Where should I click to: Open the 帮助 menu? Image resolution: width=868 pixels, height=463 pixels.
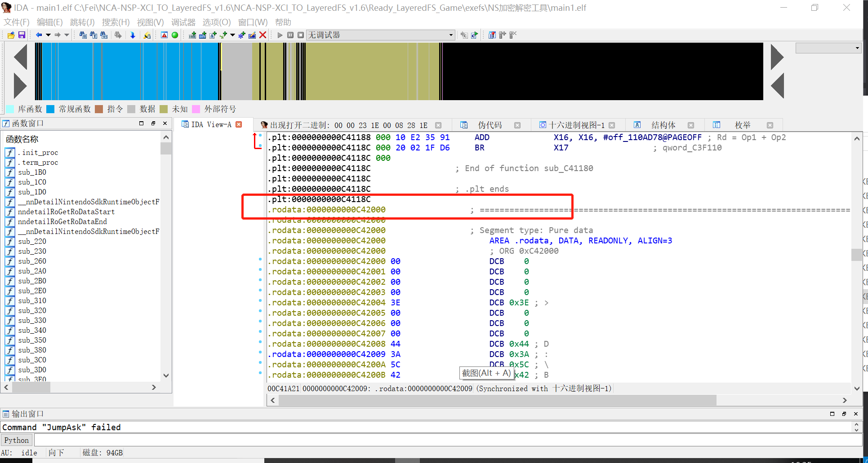tap(283, 22)
